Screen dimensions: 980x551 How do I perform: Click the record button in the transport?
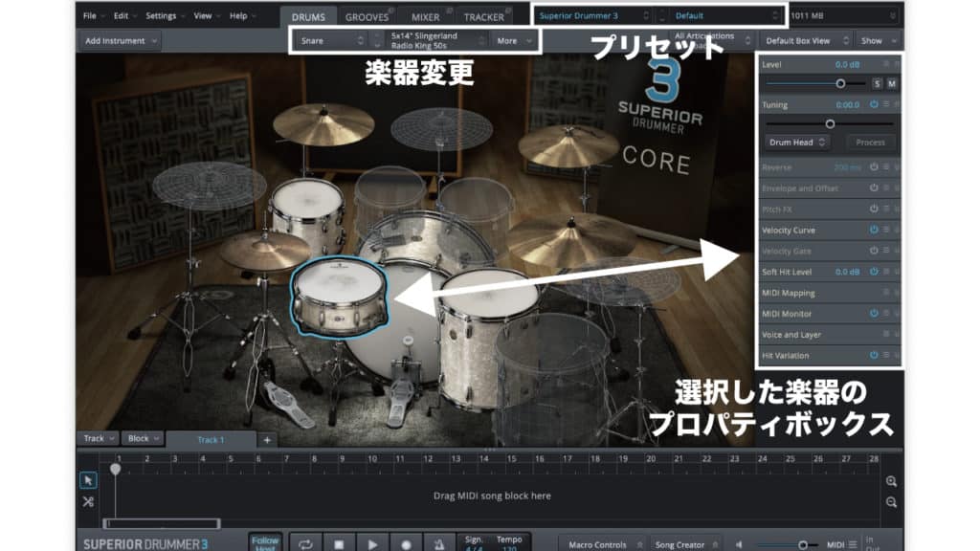click(406, 544)
